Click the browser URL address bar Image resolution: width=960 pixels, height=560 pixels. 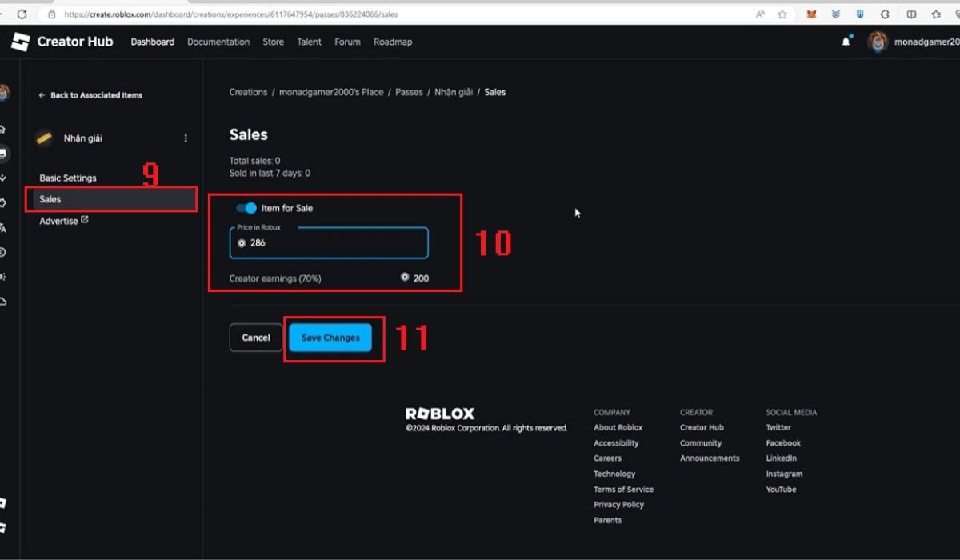[400, 14]
